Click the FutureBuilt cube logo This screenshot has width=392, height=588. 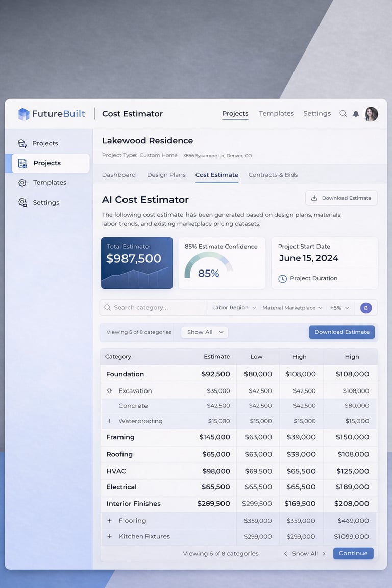pos(23,114)
